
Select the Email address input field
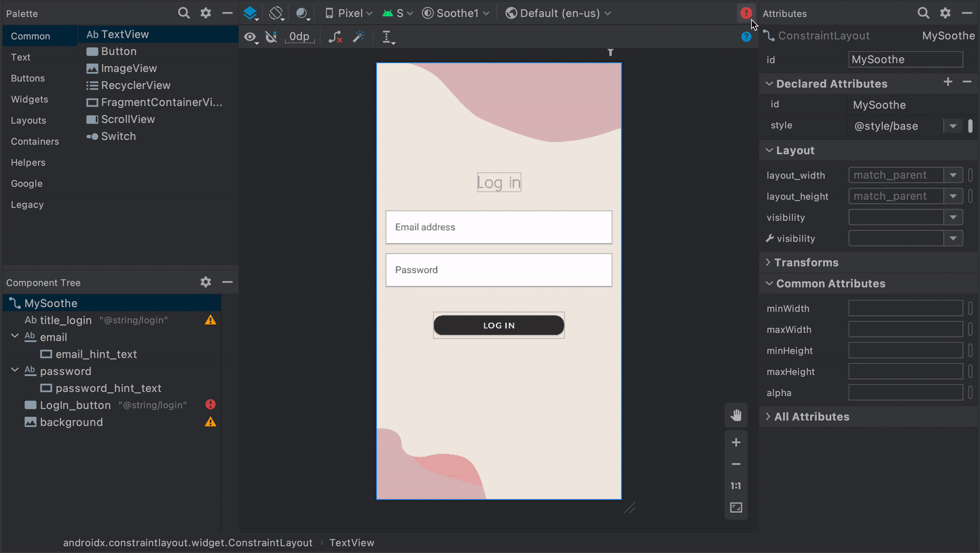tap(499, 226)
